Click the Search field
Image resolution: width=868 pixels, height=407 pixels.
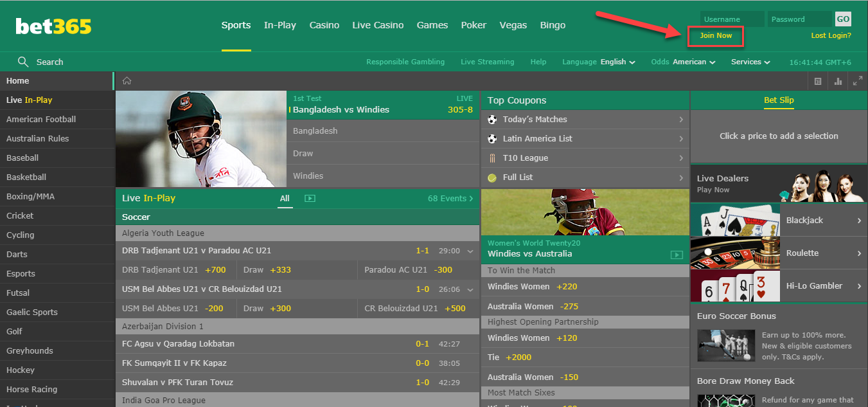pyautogui.click(x=49, y=62)
